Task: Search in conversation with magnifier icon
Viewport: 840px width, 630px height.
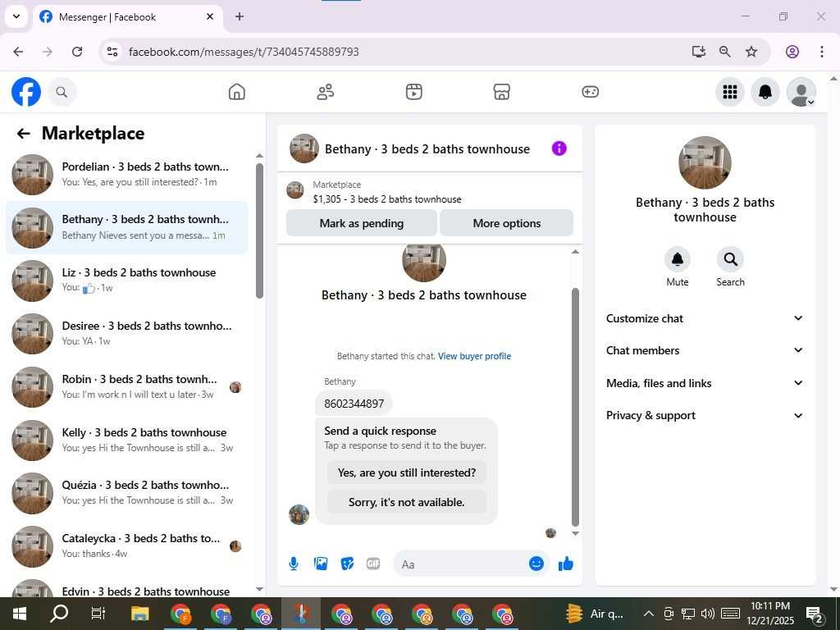Action: 730,259
